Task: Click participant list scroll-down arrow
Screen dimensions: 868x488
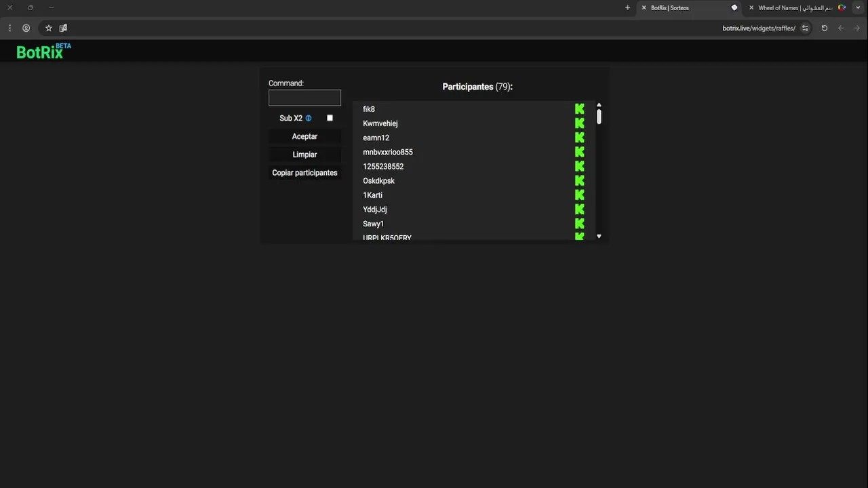Action: pos(599,237)
